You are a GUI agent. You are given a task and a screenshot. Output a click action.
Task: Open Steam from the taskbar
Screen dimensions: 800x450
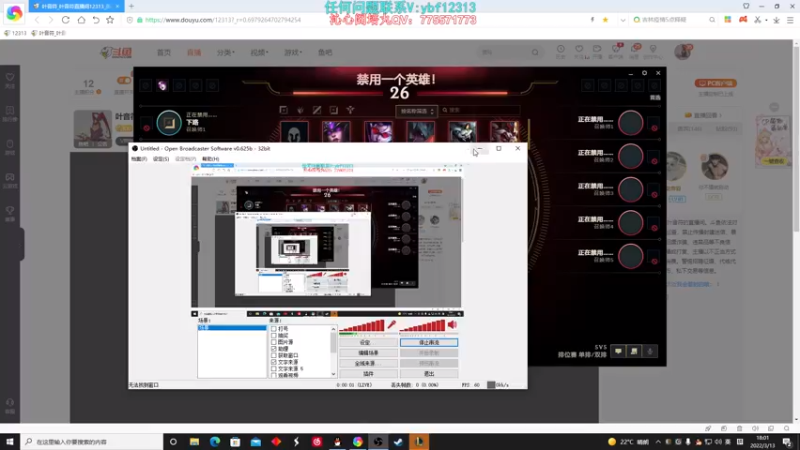[398, 442]
